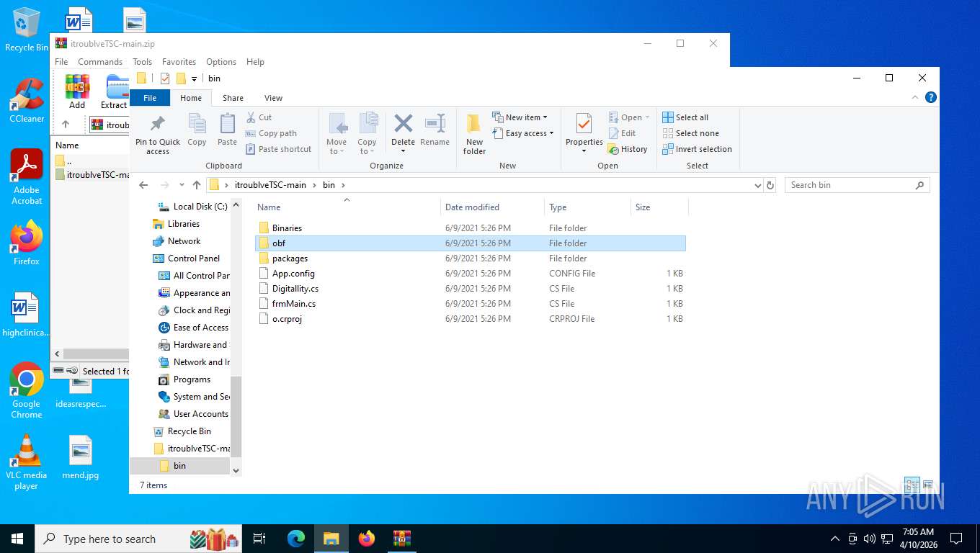Switch to the View ribbon tab
This screenshot has height=553, width=980.
point(273,98)
